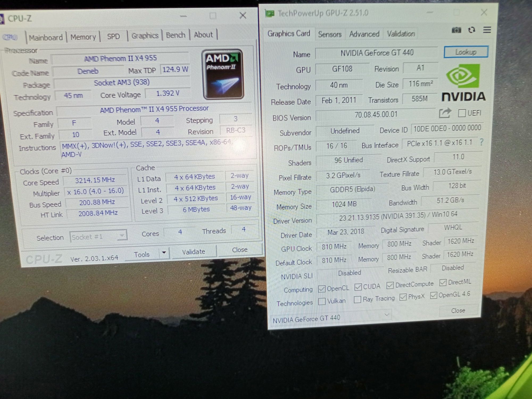The height and width of the screenshot is (399, 532).
Task: Click the Device ID field in GPU-Z
Action: point(447,128)
